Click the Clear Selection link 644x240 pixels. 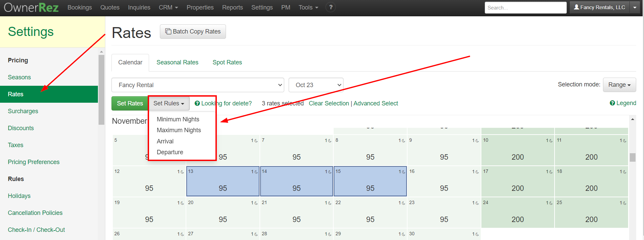point(329,103)
